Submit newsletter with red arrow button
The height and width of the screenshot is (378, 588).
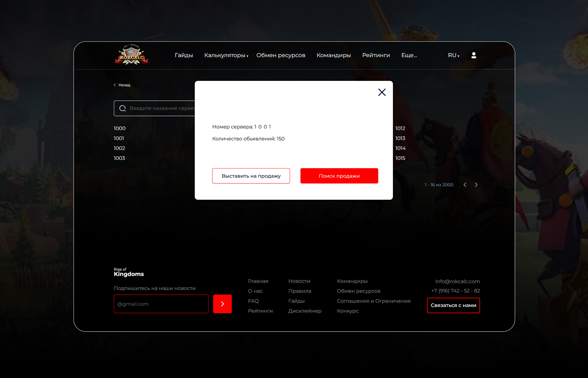point(222,304)
